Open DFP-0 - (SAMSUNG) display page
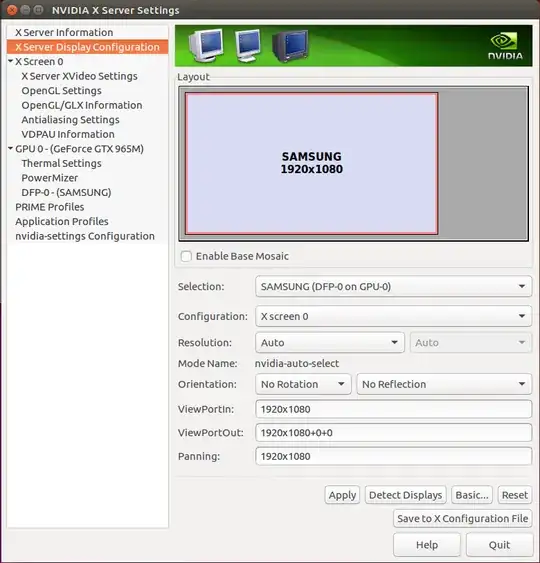 coord(66,192)
